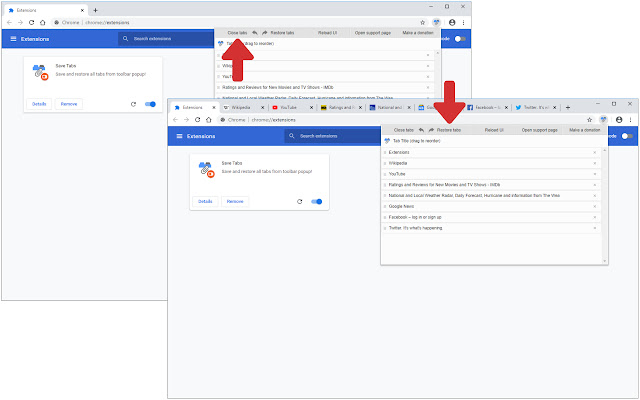
Task: Click Reload UI in back window popup
Action: tap(327, 33)
